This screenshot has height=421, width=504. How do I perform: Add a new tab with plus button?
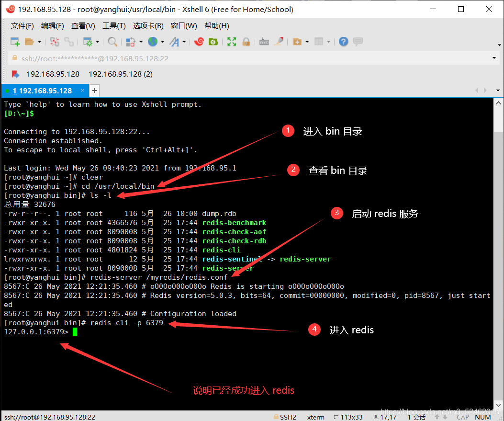click(94, 91)
